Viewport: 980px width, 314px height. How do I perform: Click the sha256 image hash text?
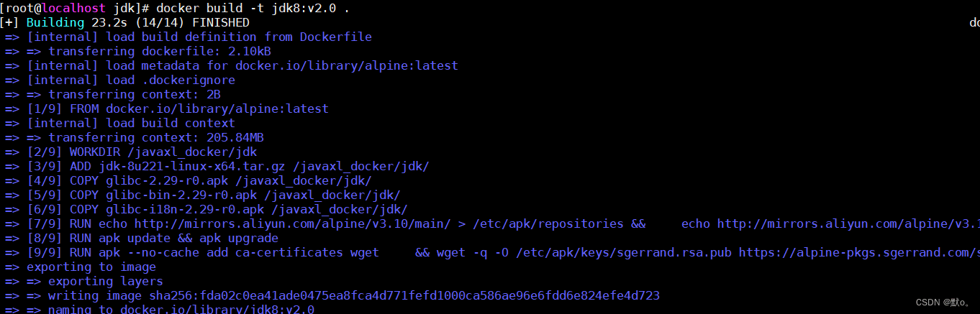point(404,295)
